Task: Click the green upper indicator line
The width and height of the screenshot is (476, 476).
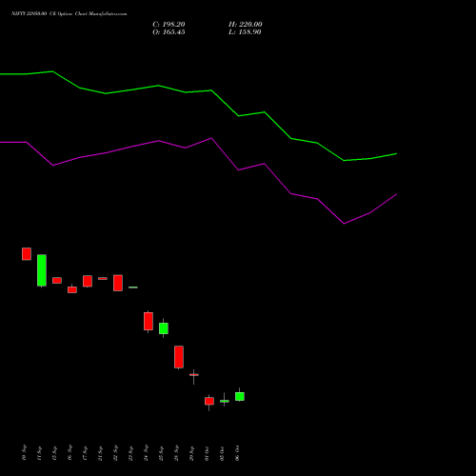Action: click(198, 91)
